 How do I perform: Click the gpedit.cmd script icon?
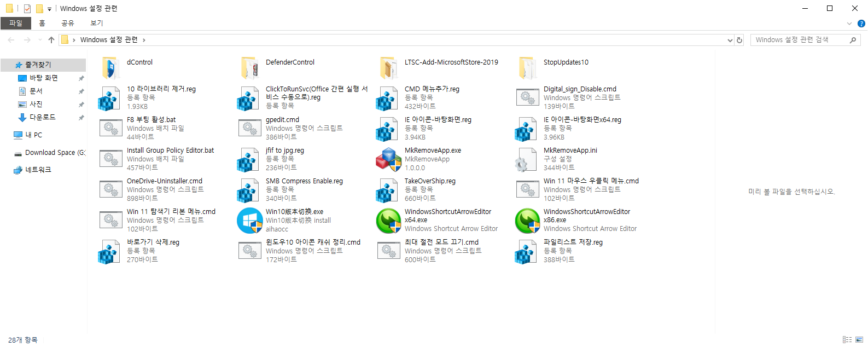coord(249,128)
